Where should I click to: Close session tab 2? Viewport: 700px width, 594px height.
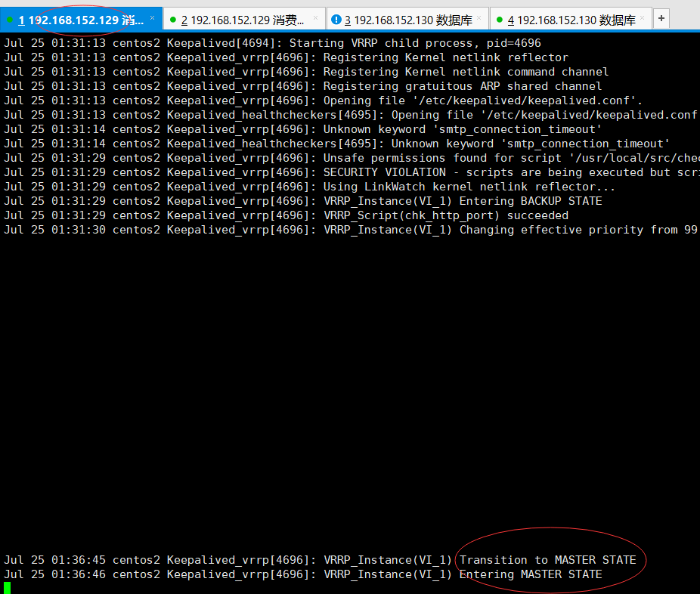316,18
